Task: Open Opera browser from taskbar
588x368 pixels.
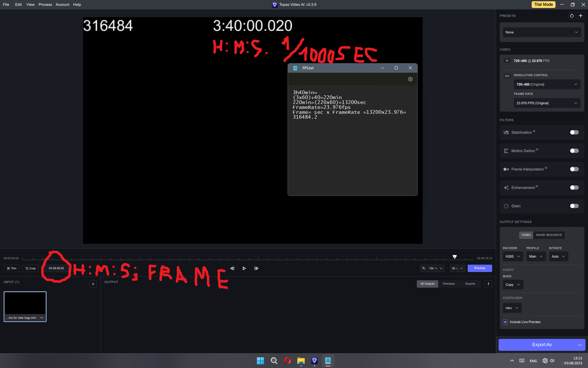Action: 287,361
